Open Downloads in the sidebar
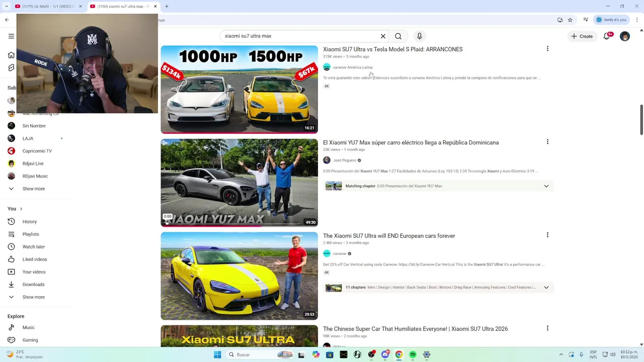Image resolution: width=644 pixels, height=362 pixels. [33, 285]
